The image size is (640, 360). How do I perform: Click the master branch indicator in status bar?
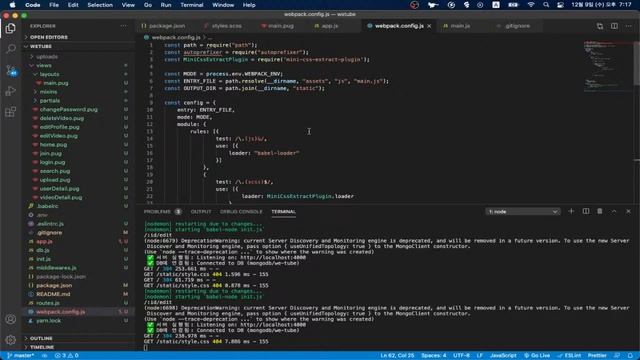coord(20,356)
